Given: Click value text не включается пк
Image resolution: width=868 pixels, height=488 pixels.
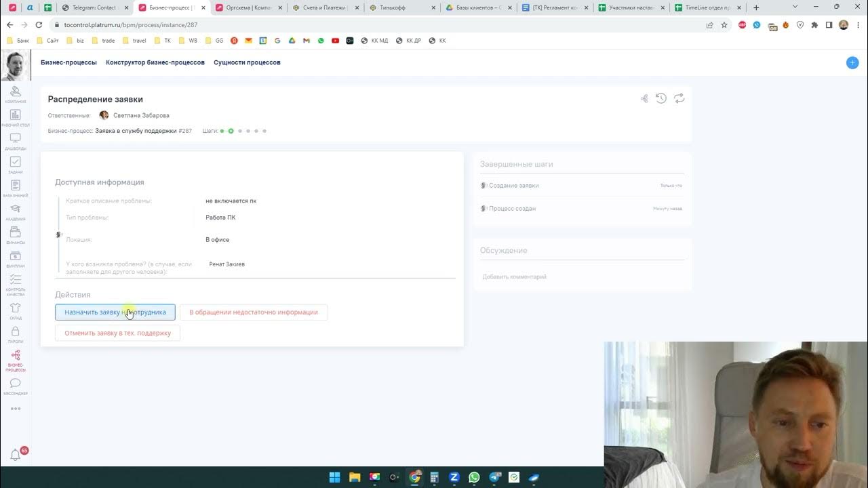Looking at the screenshot, I should [x=231, y=201].
